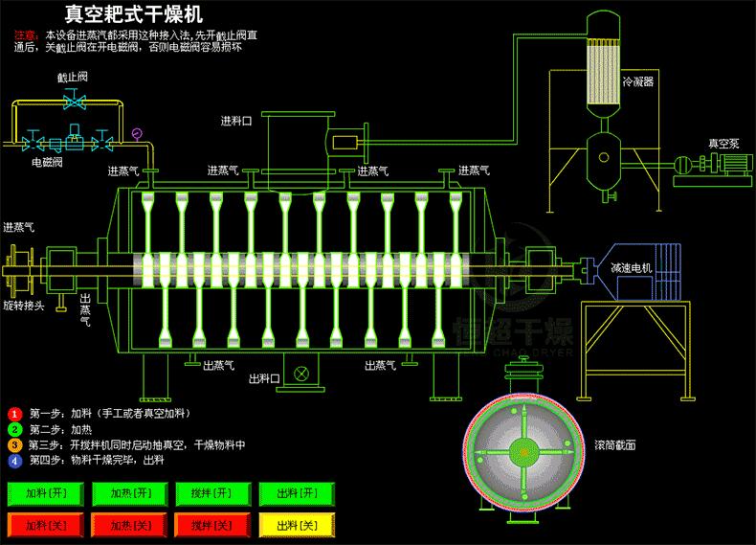756x545 pixels.
Task: Click the magenta pressure gauge icon
Action: (x=137, y=133)
